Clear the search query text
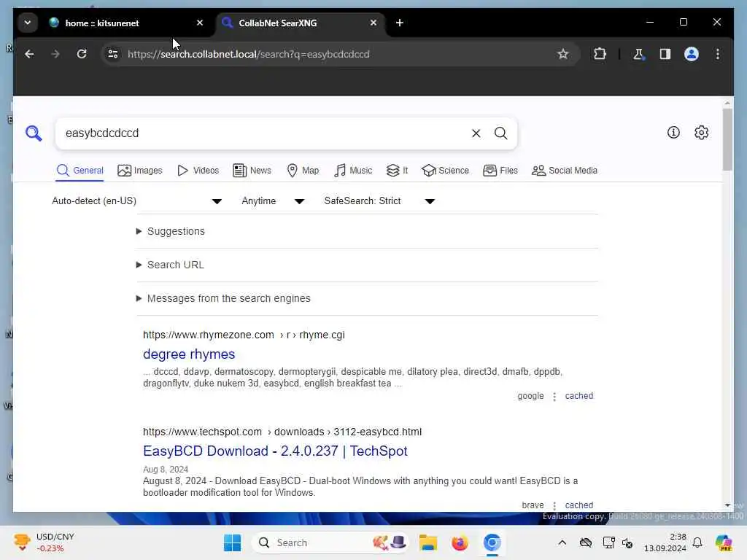Screen dimensions: 747x560 pyautogui.click(x=476, y=133)
